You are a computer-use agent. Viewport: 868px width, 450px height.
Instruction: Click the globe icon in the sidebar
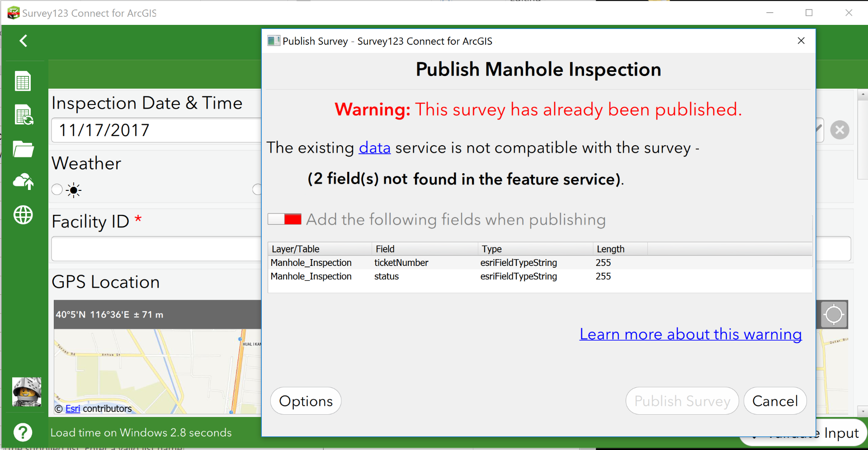[23, 215]
